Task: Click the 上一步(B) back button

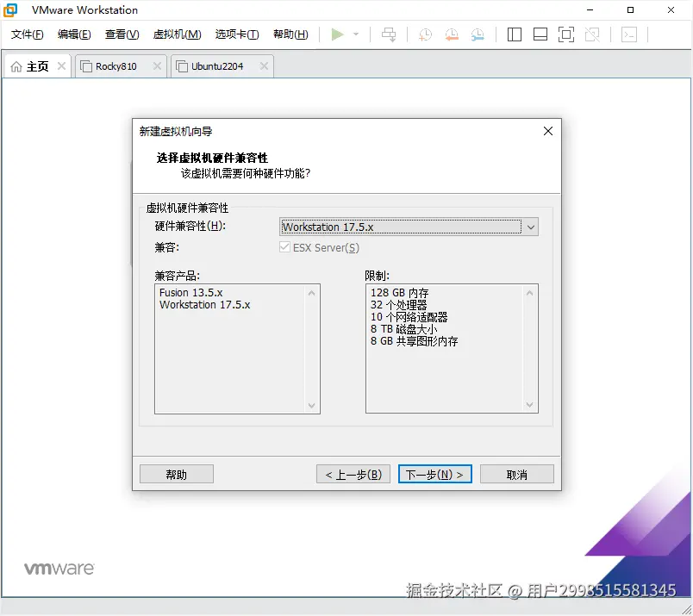Action: [x=353, y=474]
